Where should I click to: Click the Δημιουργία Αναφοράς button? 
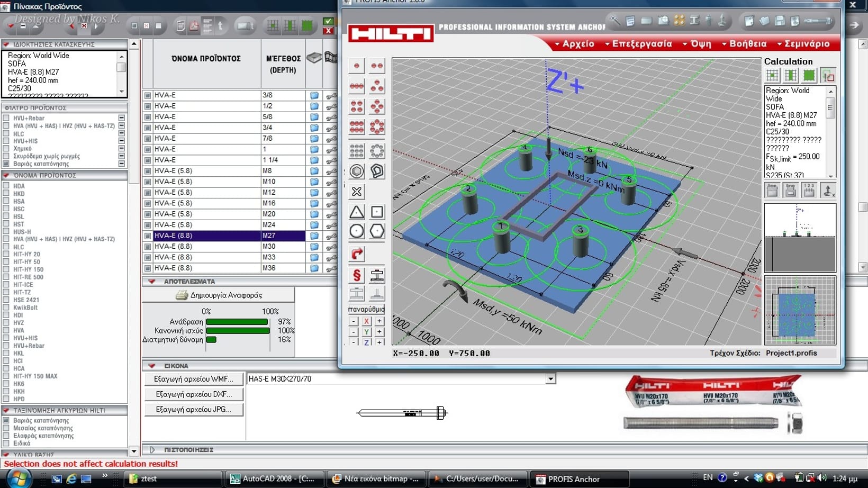coord(219,295)
